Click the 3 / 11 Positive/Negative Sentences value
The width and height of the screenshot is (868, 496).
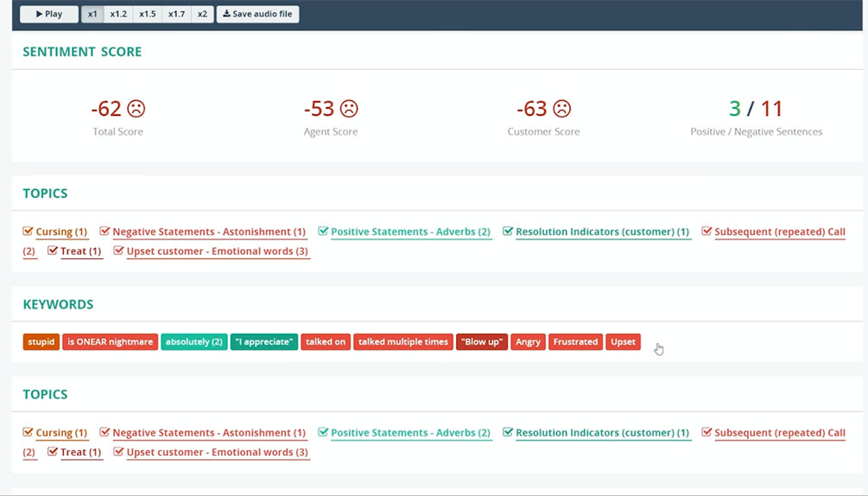click(x=756, y=109)
